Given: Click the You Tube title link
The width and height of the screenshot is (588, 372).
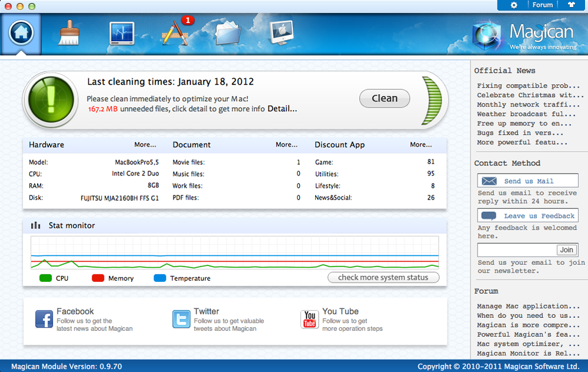Looking at the screenshot, I should coord(340,311).
